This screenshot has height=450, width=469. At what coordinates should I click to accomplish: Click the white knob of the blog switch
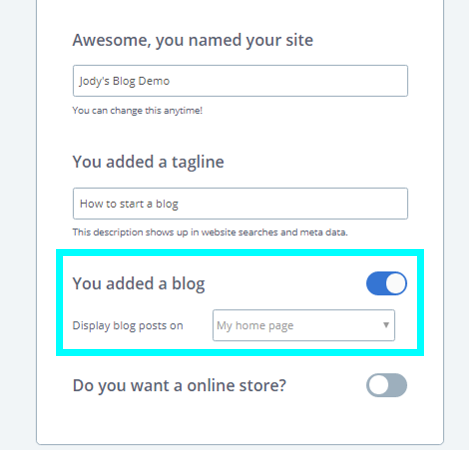(x=396, y=284)
